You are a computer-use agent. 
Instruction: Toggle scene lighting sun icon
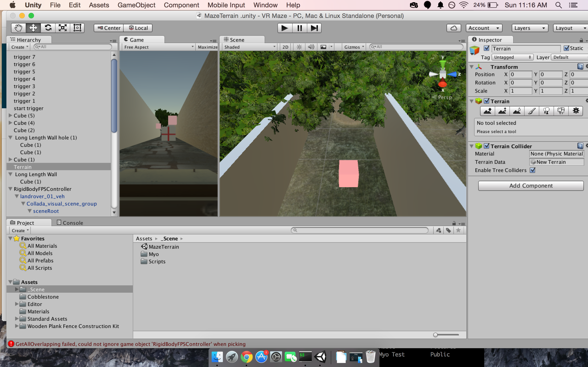(299, 47)
